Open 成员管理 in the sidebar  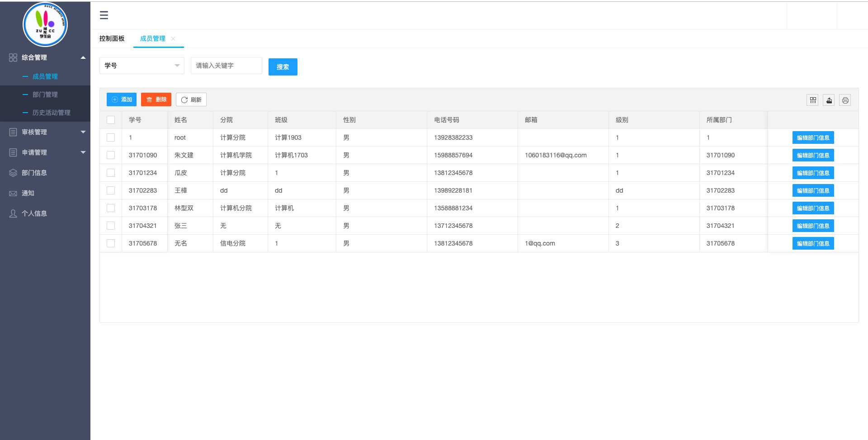click(x=45, y=76)
